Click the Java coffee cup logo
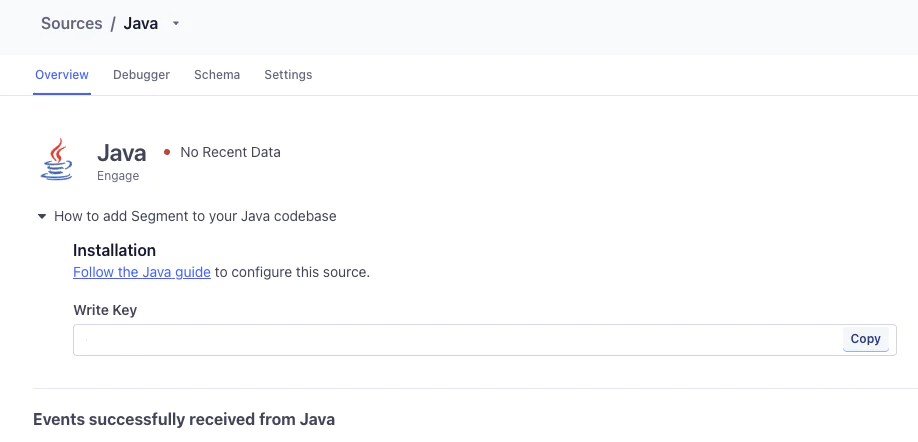Screen dimensions: 918x442 [57, 160]
